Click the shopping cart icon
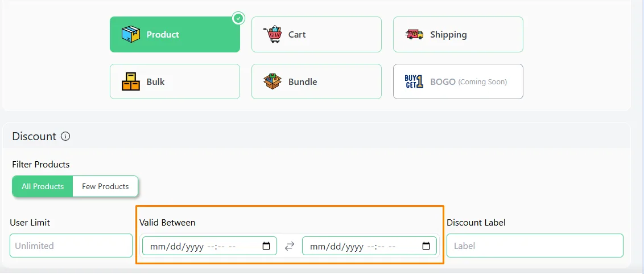The height and width of the screenshot is (274, 644). [273, 35]
